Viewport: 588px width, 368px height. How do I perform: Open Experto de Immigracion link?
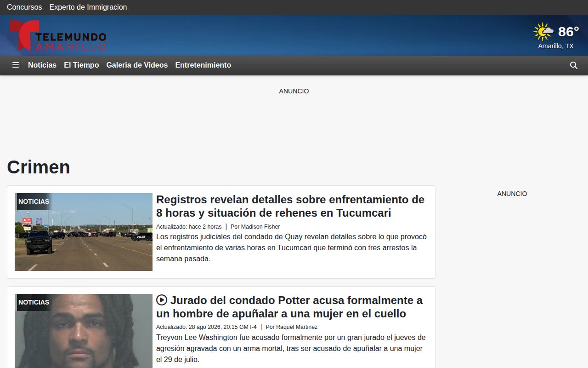pyautogui.click(x=88, y=7)
